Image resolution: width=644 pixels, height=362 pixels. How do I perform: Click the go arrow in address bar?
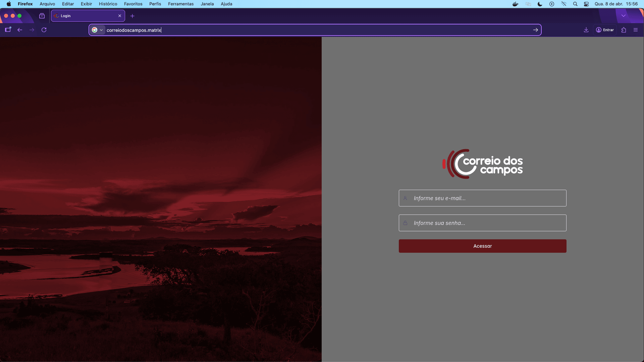(536, 30)
